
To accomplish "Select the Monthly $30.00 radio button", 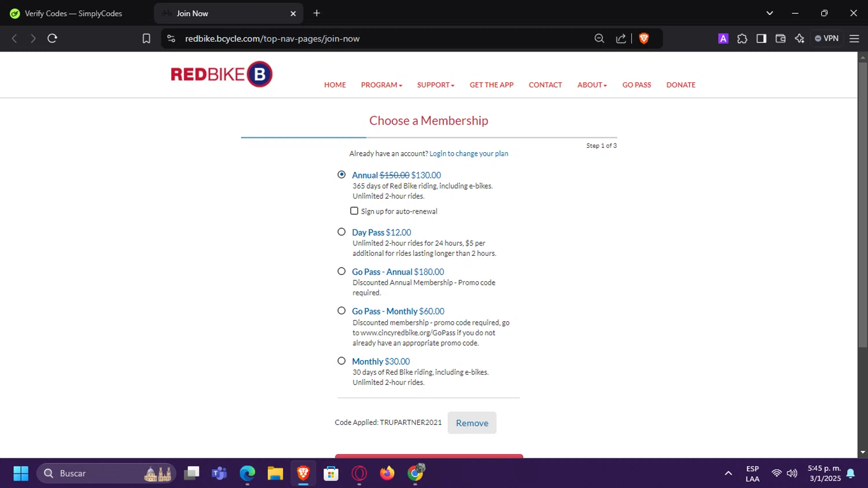I will [x=341, y=361].
